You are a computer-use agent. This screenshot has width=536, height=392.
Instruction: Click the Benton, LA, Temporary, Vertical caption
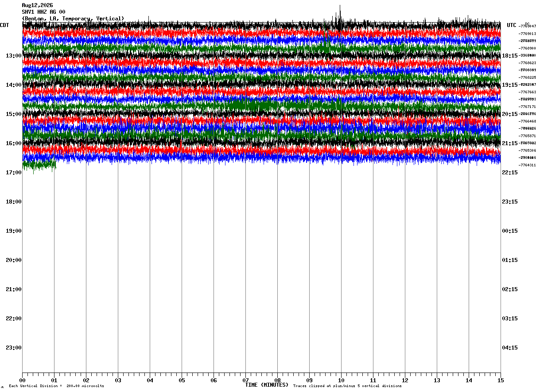pyautogui.click(x=73, y=19)
